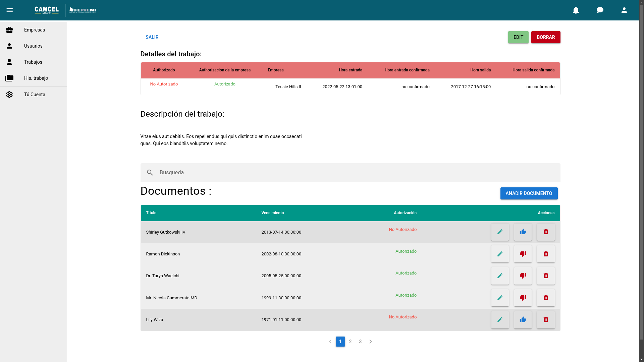
Task: Open Empresas in sidebar
Action: pyautogui.click(x=33, y=30)
